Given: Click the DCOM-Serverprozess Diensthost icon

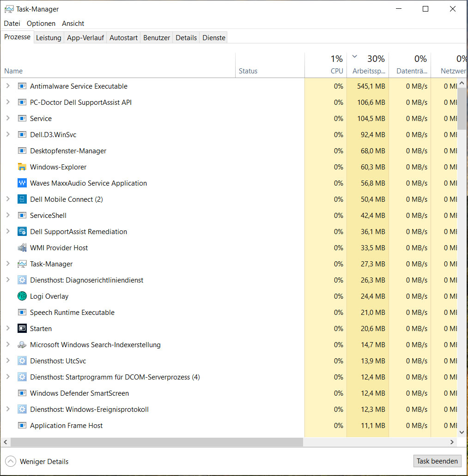Looking at the screenshot, I should coord(22,377).
